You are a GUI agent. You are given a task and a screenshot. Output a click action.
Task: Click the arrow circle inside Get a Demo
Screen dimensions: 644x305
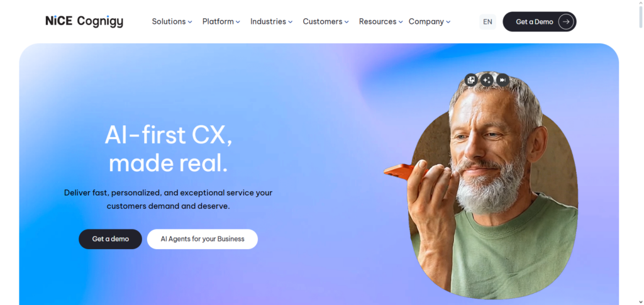click(566, 22)
